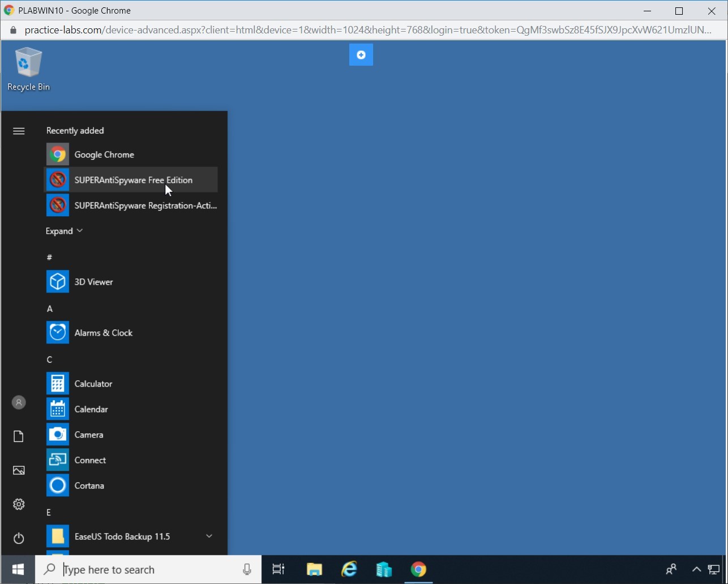Open Task View on taskbar
The image size is (728, 584).
click(x=279, y=569)
